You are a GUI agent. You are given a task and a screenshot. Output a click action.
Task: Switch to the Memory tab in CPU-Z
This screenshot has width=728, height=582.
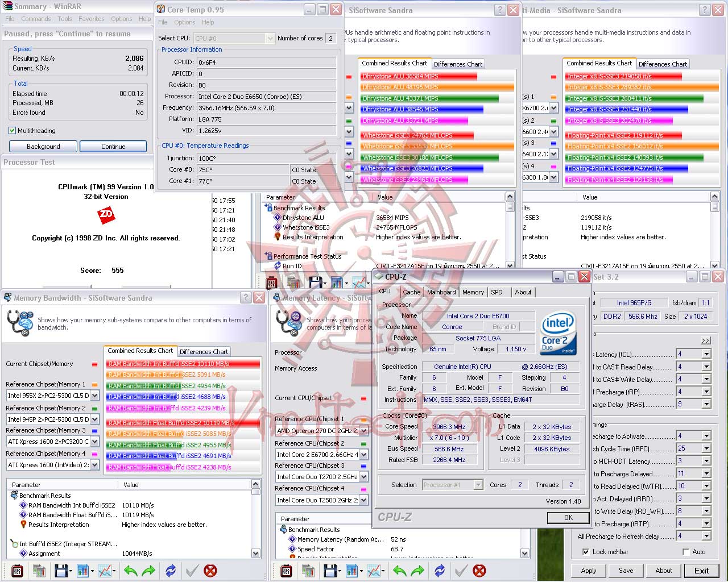click(x=473, y=292)
